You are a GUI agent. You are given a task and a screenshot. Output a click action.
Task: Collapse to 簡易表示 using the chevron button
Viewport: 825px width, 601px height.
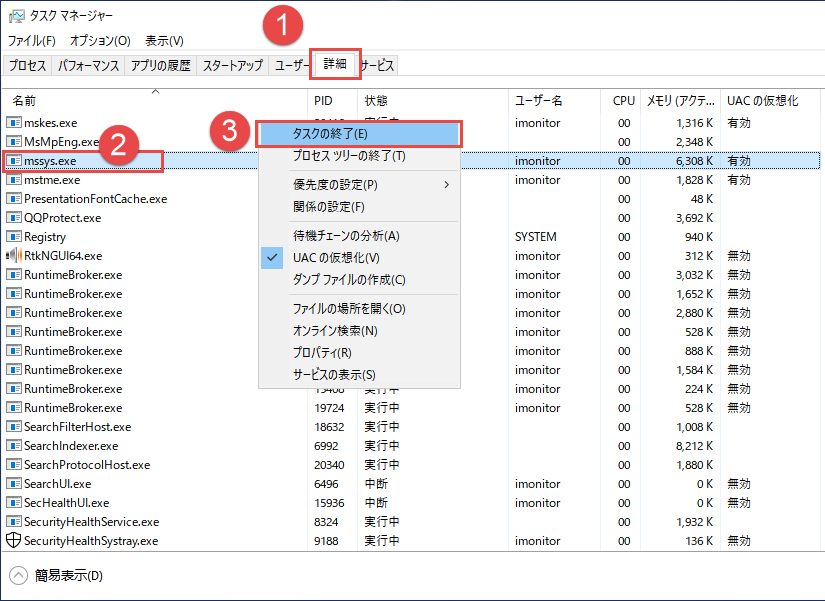click(18, 575)
